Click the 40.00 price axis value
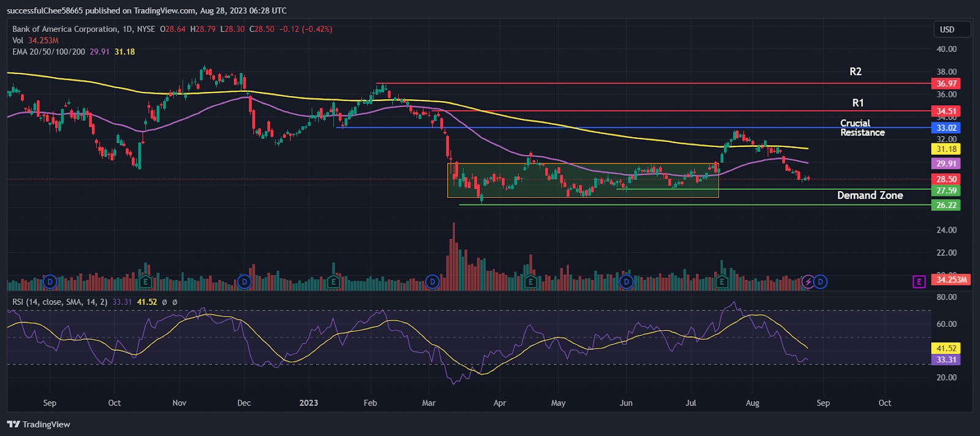Screen dimensions: 980x436 click(x=946, y=49)
